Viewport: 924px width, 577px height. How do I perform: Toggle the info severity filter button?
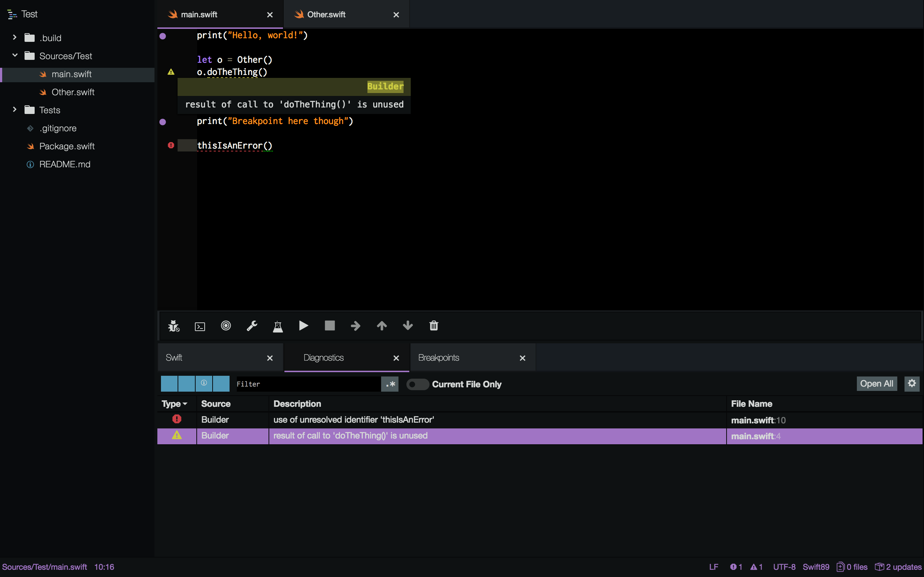[x=204, y=383]
